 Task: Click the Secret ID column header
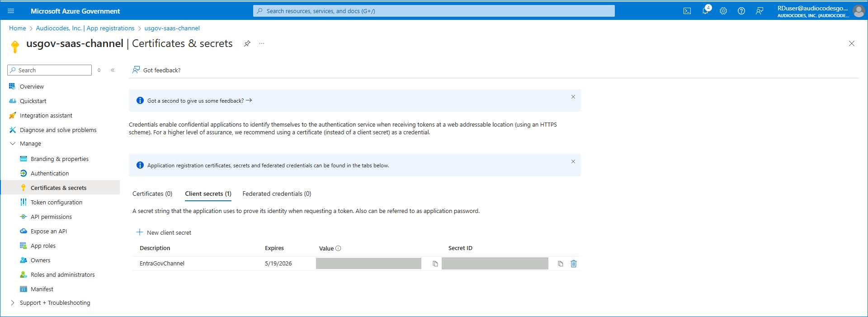tap(460, 248)
